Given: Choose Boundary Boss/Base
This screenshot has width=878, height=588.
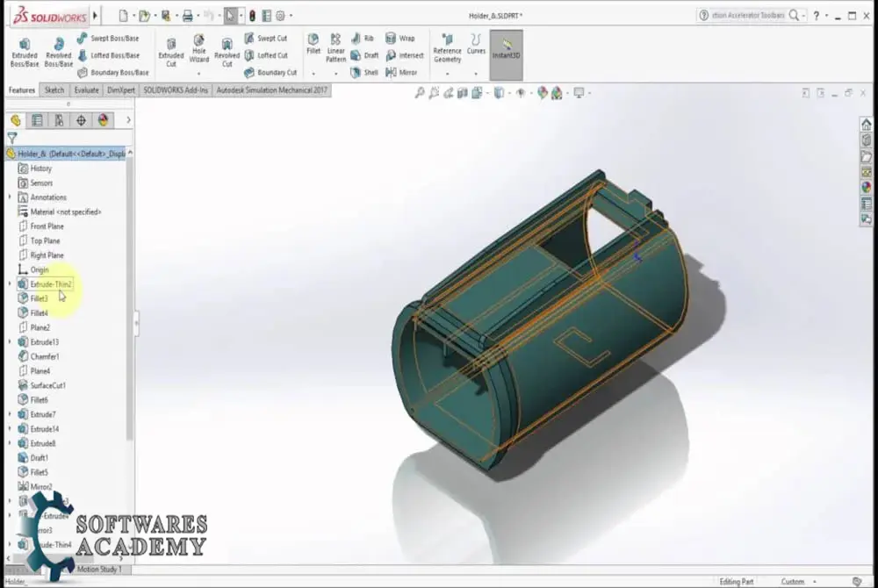Looking at the screenshot, I should [112, 73].
